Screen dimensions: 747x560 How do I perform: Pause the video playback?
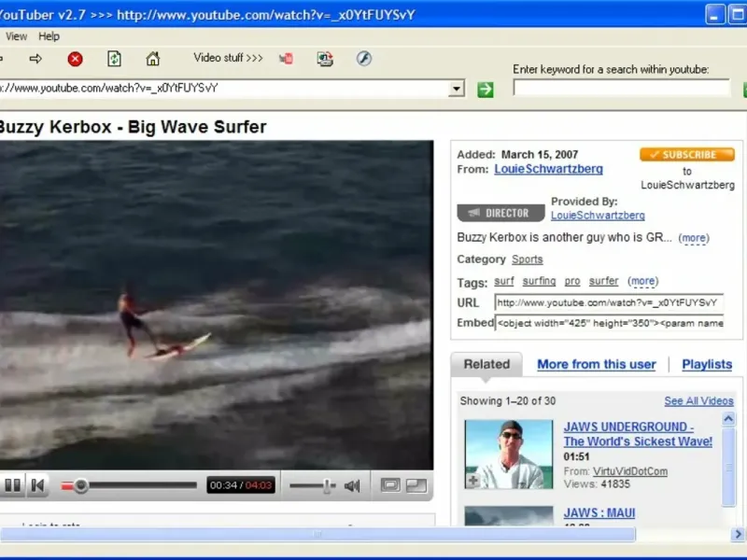click(x=12, y=485)
